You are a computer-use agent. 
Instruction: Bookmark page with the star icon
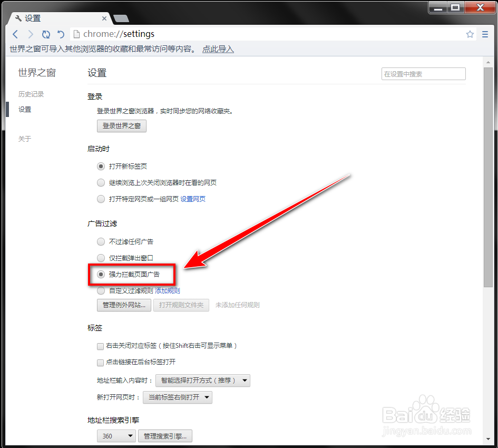pos(470,34)
